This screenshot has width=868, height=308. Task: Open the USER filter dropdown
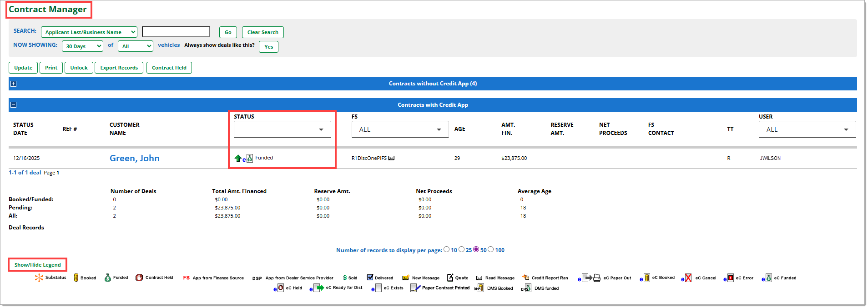click(807, 129)
